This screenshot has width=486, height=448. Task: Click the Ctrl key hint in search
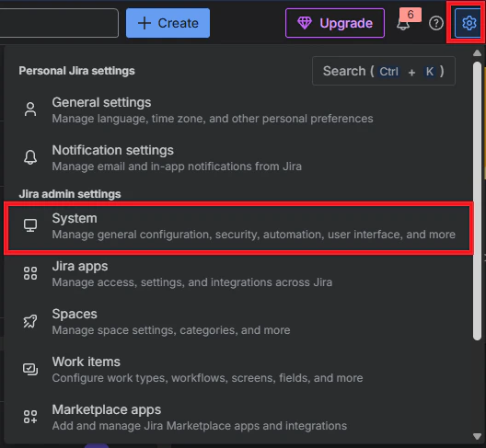tap(388, 72)
